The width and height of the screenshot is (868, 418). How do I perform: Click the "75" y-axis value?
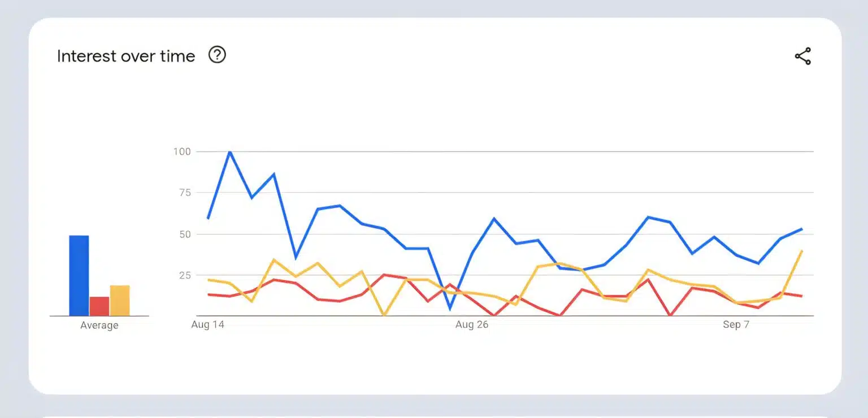click(x=184, y=193)
